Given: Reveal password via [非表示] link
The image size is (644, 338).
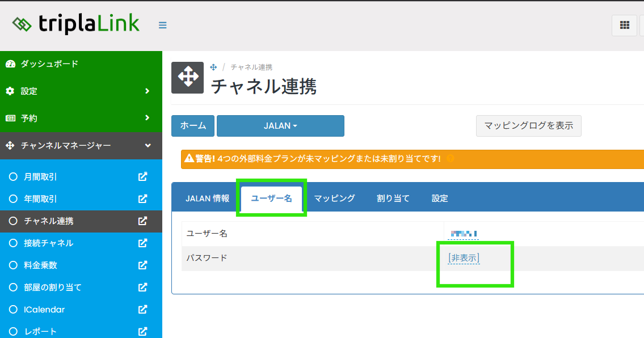Looking at the screenshot, I should (464, 258).
